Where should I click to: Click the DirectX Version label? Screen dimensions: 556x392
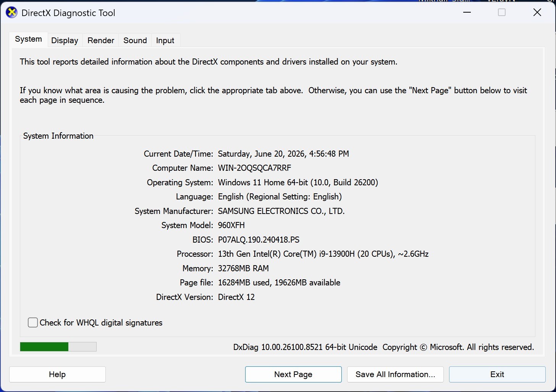click(x=184, y=297)
